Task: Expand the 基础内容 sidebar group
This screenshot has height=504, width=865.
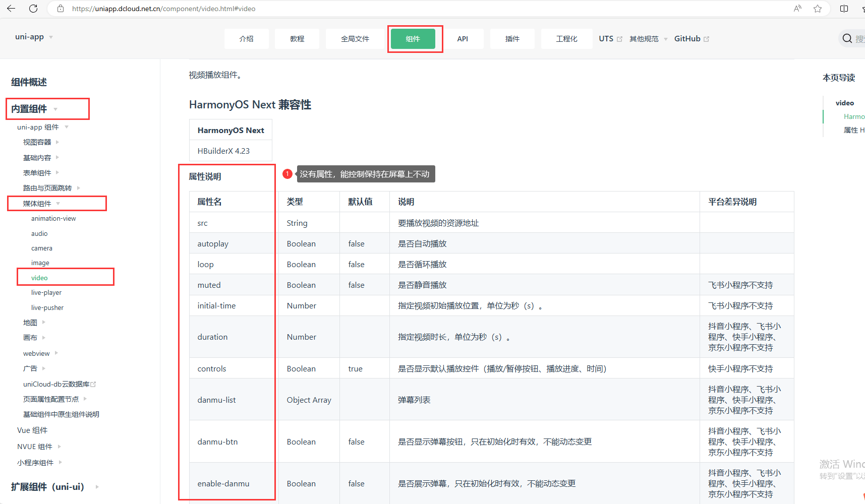Action: pos(41,158)
